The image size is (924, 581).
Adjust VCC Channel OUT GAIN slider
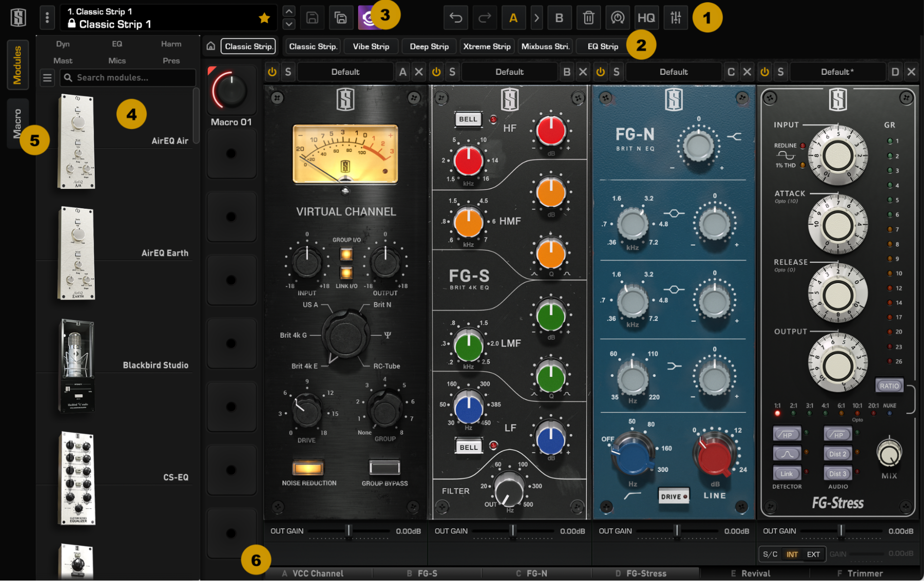349,531
